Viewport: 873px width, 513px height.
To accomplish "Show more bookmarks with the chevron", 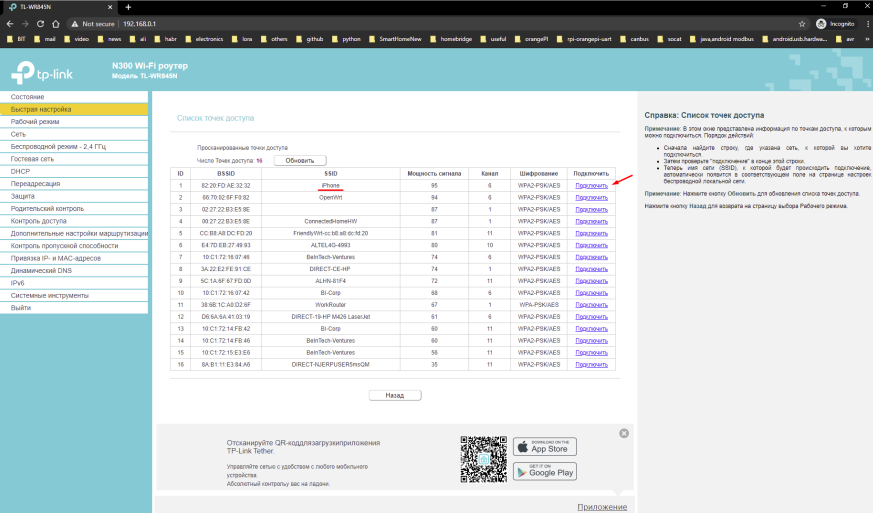I will click(867, 39).
